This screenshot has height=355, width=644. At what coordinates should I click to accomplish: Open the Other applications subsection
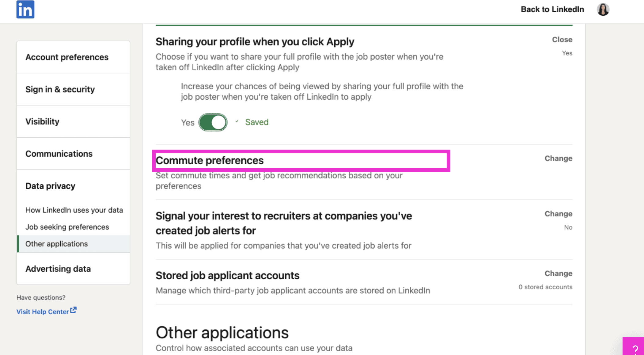tap(56, 244)
